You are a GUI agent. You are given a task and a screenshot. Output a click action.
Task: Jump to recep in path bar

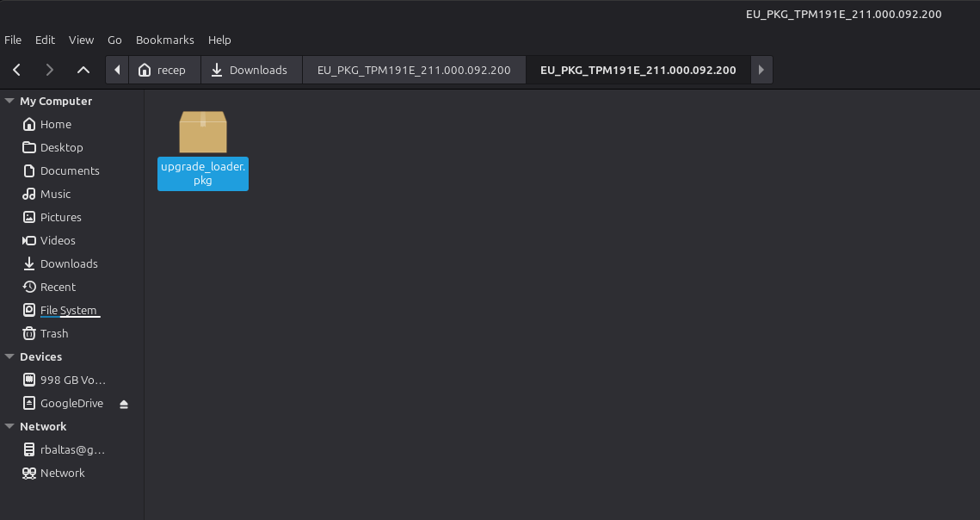(x=165, y=70)
